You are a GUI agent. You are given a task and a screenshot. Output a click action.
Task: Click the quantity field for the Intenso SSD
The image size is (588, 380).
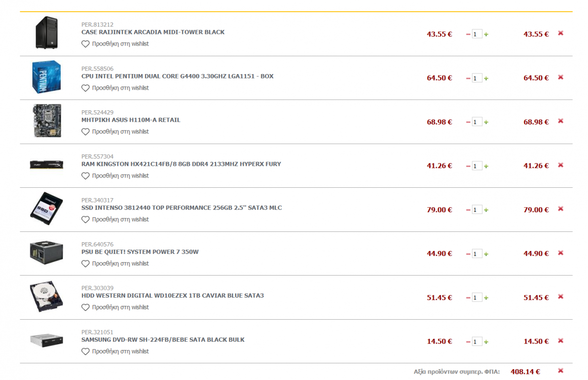pos(477,210)
